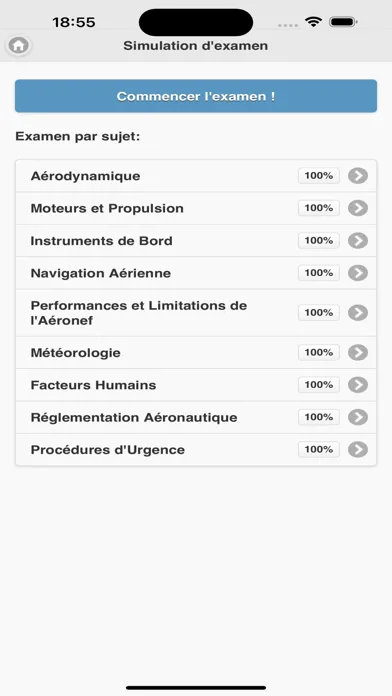Click the 100% score badge for Procédures d'Urgence
Screen dimensions: 392x696
pos(319,449)
